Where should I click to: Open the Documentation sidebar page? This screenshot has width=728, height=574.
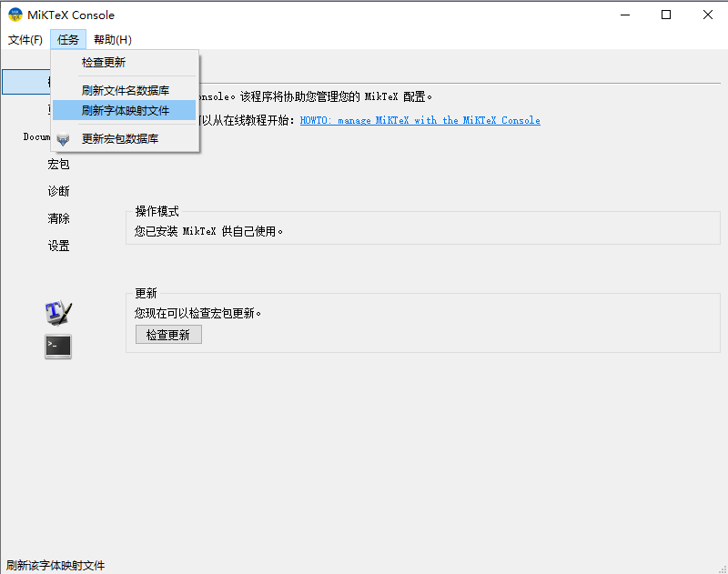[x=36, y=136]
